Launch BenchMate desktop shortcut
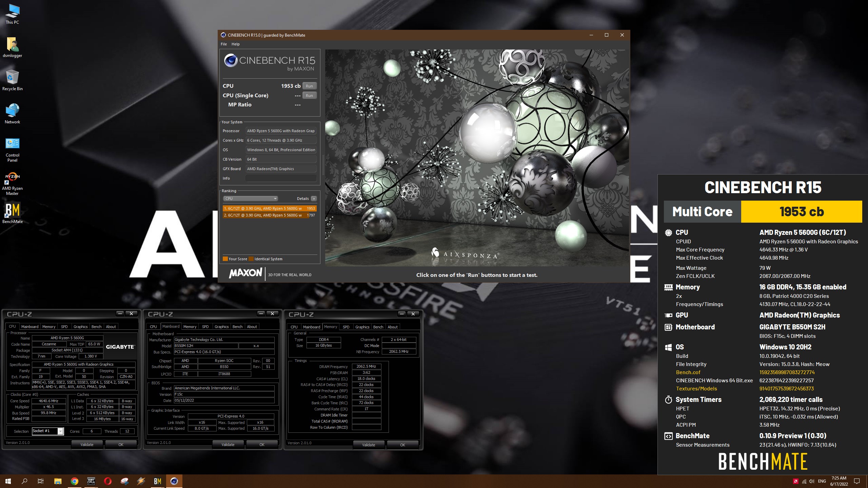868x488 pixels. coord(12,213)
